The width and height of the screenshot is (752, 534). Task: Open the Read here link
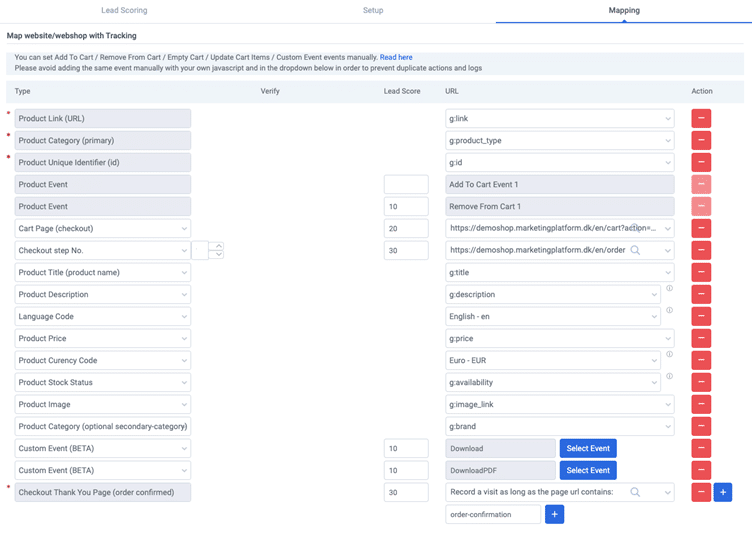[396, 57]
